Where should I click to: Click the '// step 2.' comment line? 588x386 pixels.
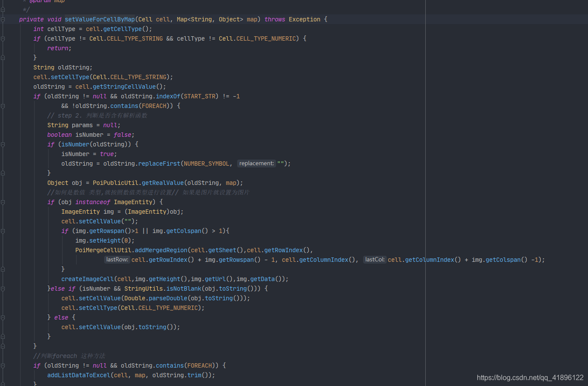[x=97, y=115]
